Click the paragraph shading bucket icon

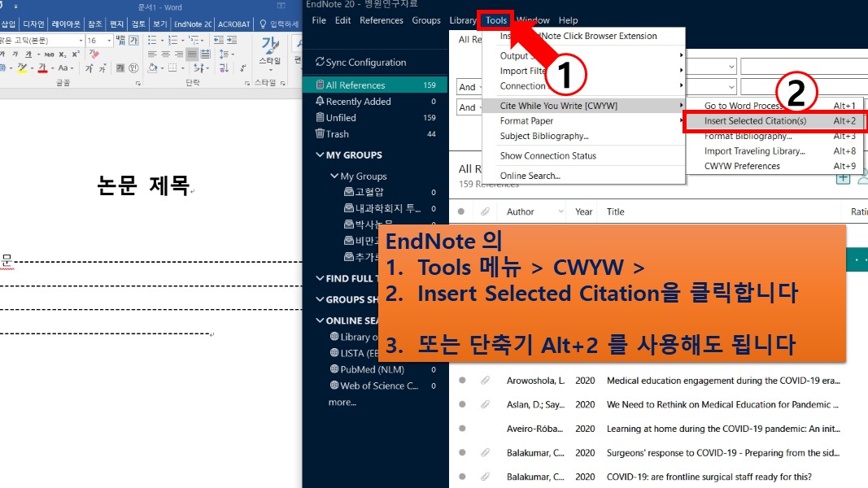click(x=153, y=68)
